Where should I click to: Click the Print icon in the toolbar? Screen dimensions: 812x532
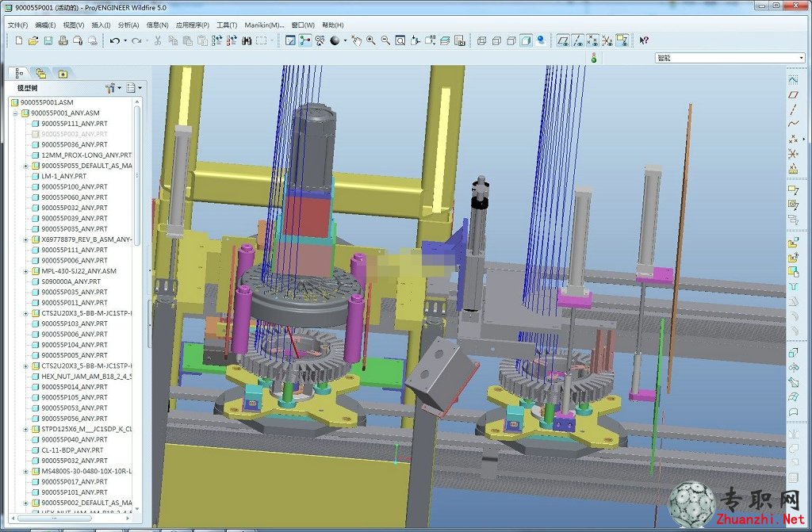coord(63,40)
